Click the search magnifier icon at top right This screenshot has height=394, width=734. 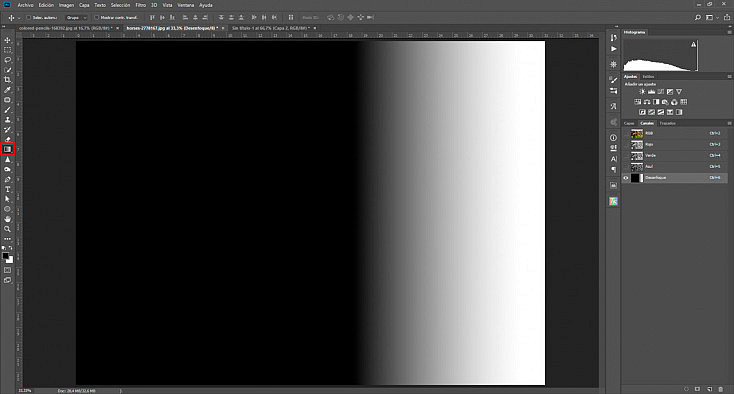pos(697,17)
